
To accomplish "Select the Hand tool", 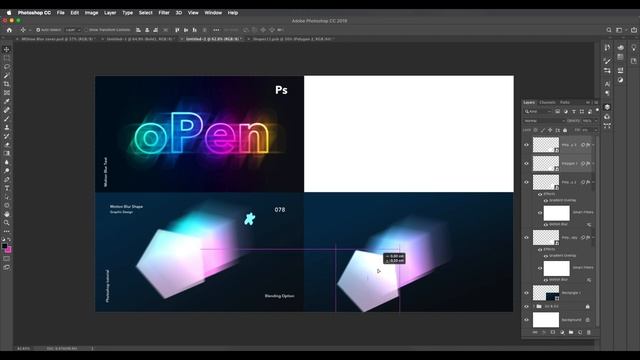I will (x=7, y=214).
